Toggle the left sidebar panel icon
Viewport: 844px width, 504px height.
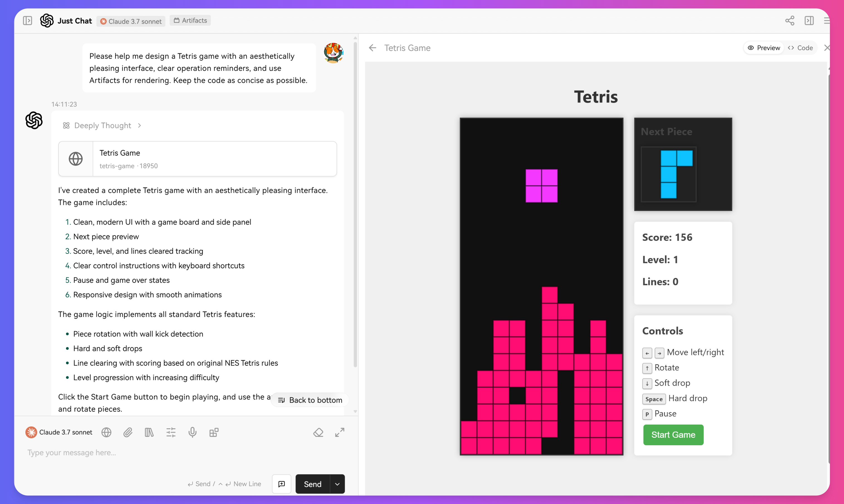click(x=28, y=21)
